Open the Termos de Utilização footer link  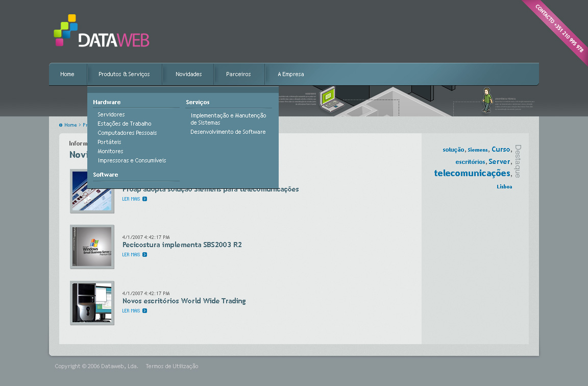click(x=172, y=367)
